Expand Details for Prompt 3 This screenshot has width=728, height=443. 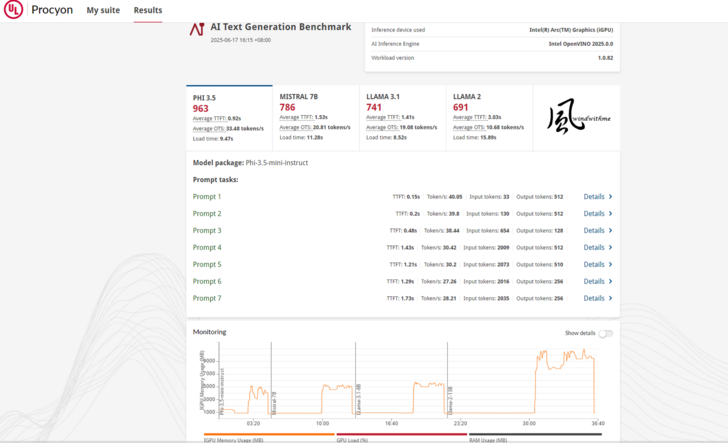click(594, 231)
